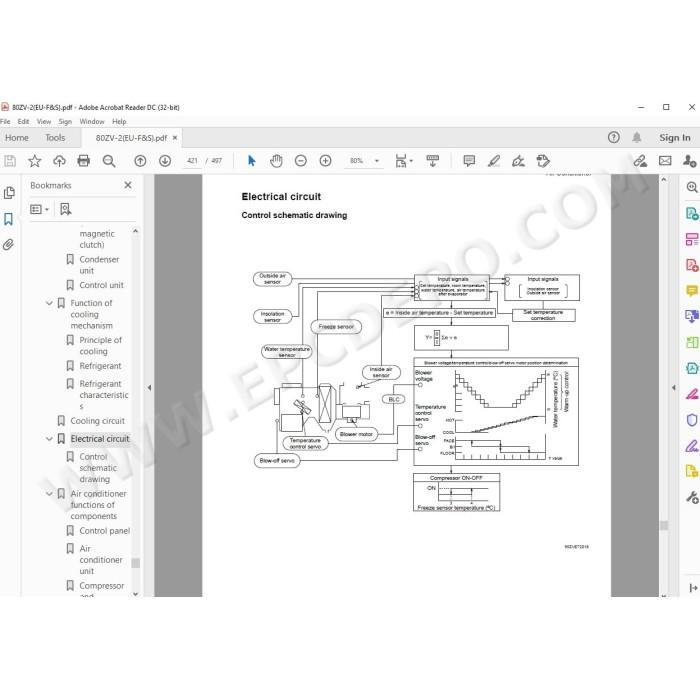Open bookmarks options dropdown menu
700x700 pixels.
(x=39, y=209)
